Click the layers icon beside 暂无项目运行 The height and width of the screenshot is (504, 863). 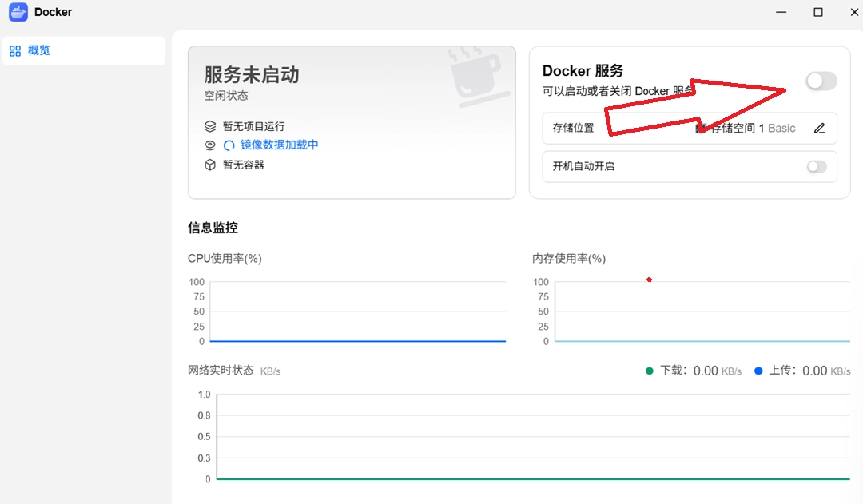tap(210, 126)
